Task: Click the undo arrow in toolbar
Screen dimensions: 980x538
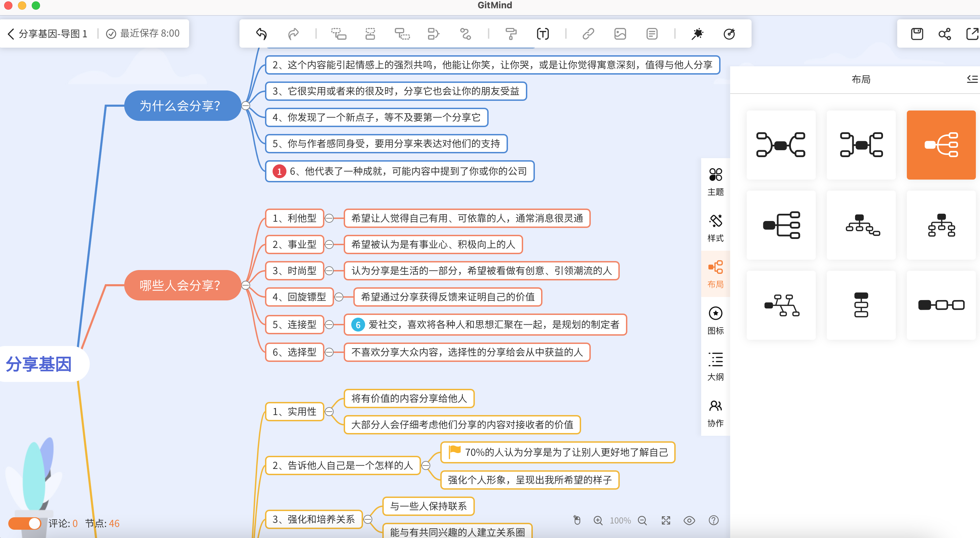Action: point(261,34)
